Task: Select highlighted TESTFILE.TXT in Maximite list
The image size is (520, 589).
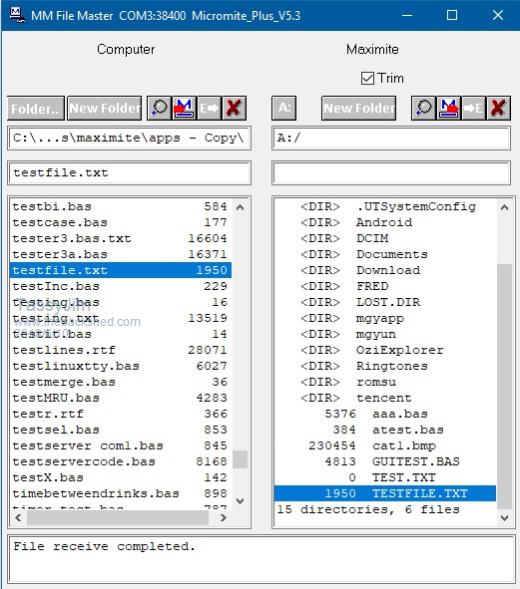Action: 385,494
